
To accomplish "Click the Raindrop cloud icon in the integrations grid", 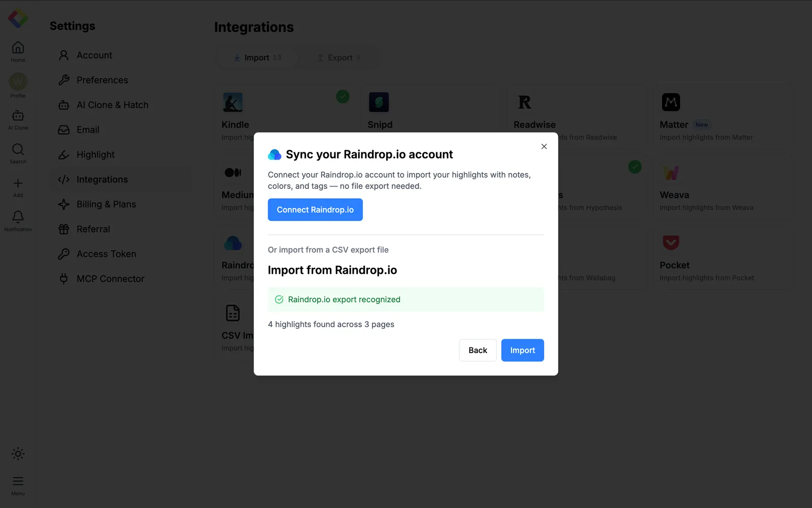I will coord(233,243).
